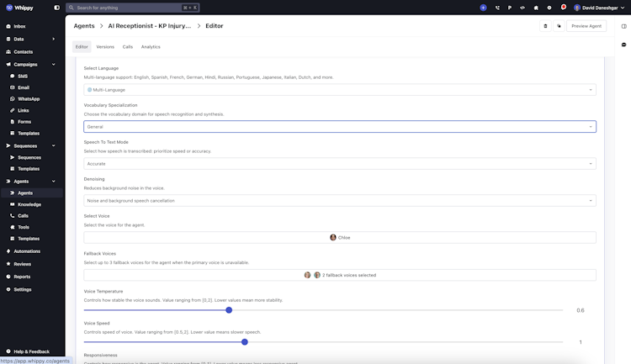Switch to the Versions tab
This screenshot has height=364, width=631.
[105, 47]
